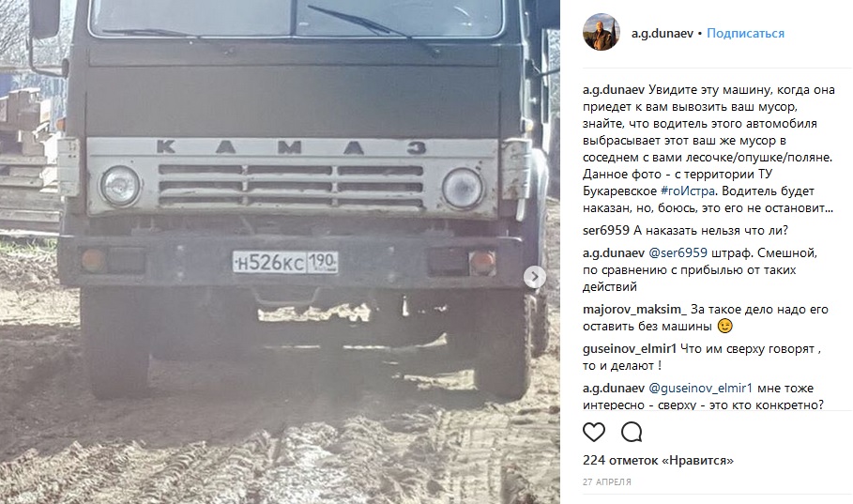This screenshot has width=853, height=504.
Task: Click the comment speech bubble icon
Action: [x=632, y=432]
